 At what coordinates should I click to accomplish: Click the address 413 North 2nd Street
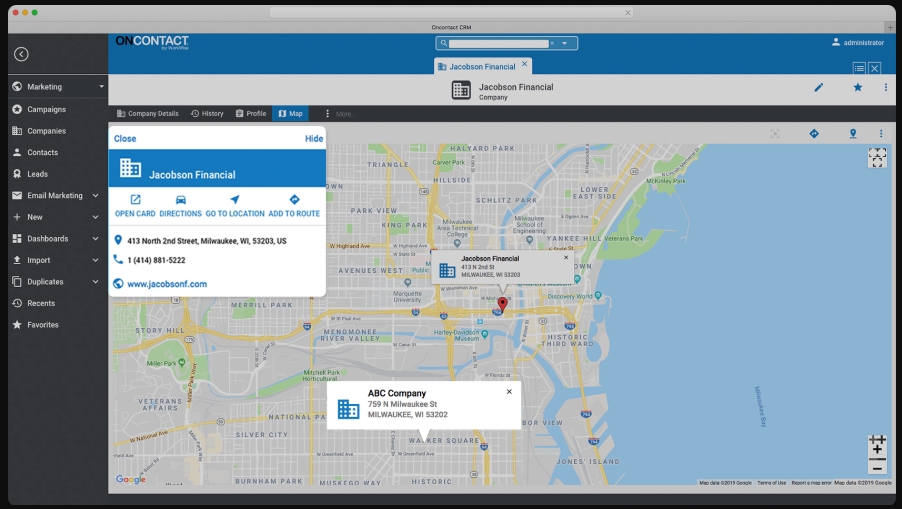pos(207,241)
